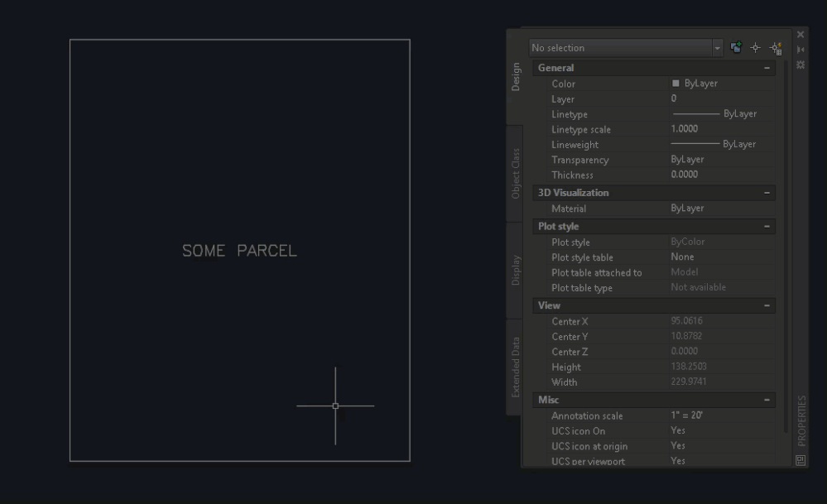Switch to the Design tab
This screenshot has width=827, height=504.
click(x=515, y=77)
